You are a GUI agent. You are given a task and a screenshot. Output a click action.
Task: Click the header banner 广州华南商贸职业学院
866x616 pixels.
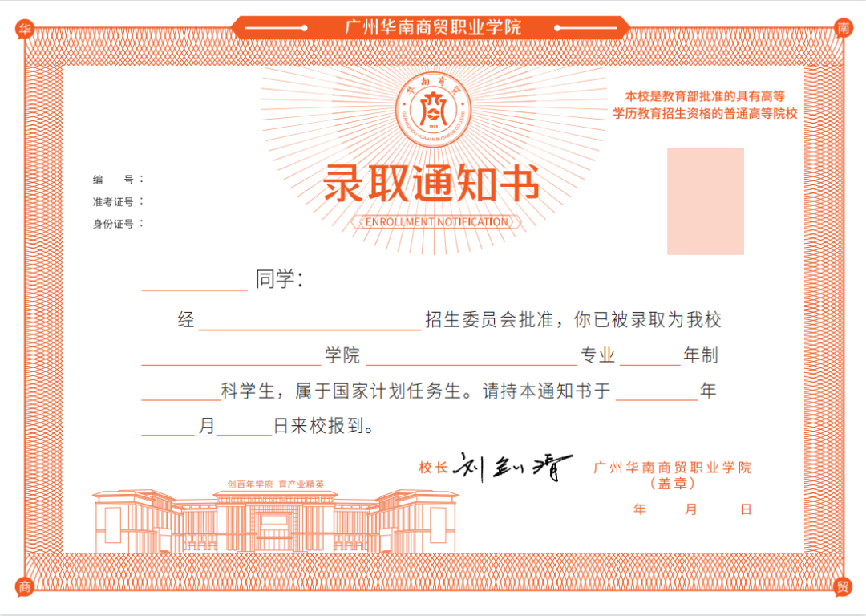(432, 27)
